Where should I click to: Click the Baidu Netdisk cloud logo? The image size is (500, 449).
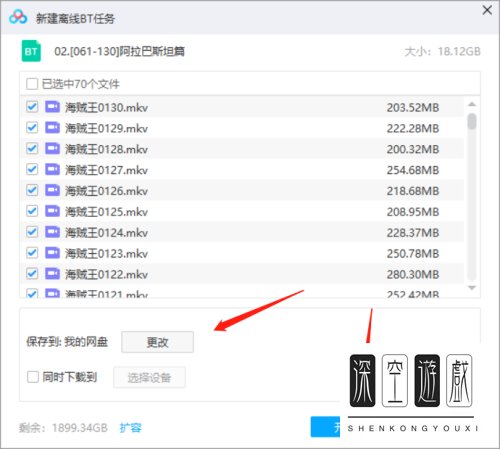click(18, 17)
